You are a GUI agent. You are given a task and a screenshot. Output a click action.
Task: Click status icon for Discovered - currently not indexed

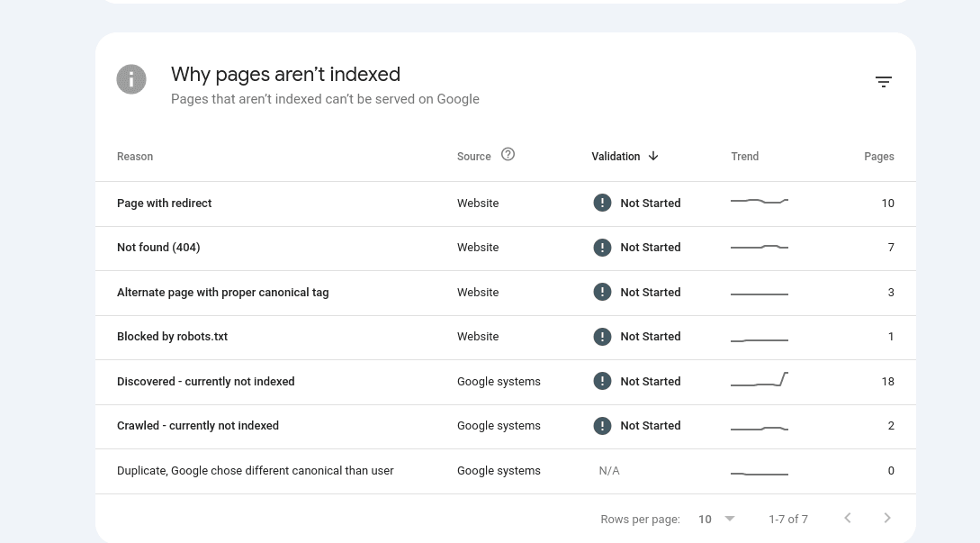click(x=602, y=381)
